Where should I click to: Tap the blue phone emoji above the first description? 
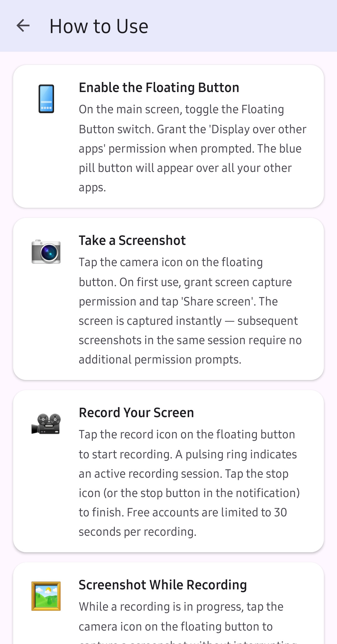46,99
